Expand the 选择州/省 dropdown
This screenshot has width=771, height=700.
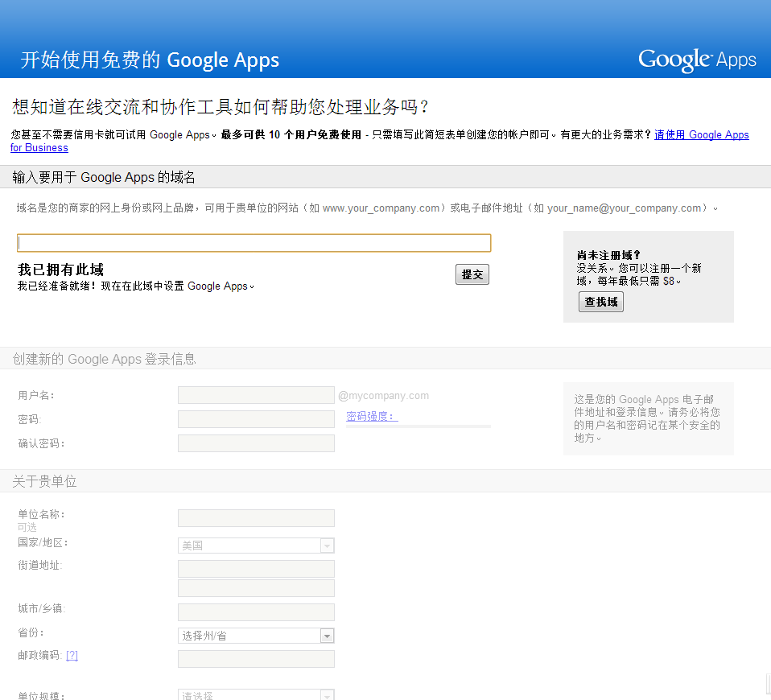[256, 636]
